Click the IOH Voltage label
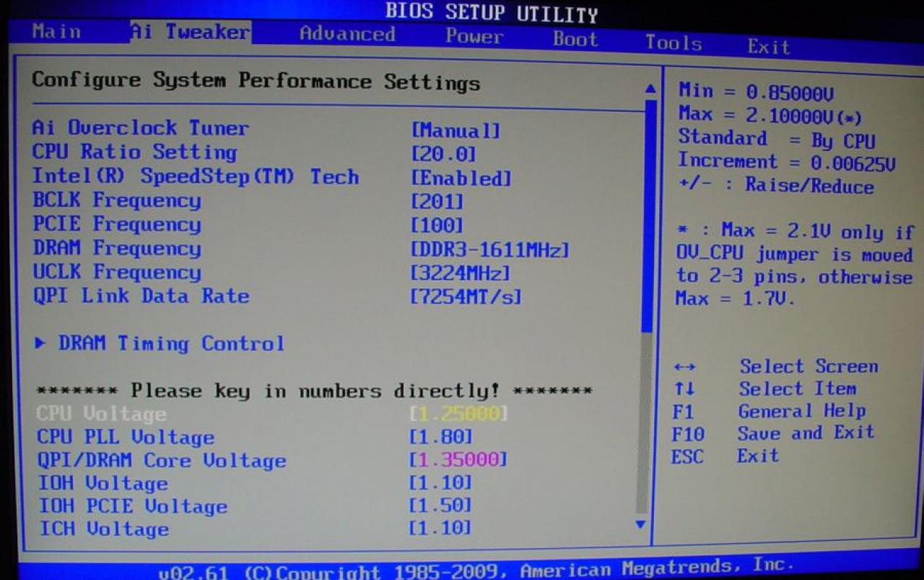This screenshot has height=580, width=924. coord(103,483)
